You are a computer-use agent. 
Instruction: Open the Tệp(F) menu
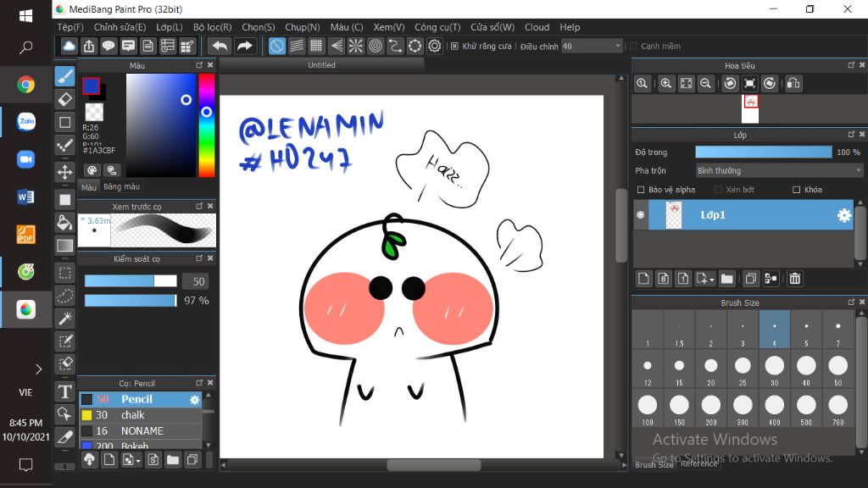70,27
